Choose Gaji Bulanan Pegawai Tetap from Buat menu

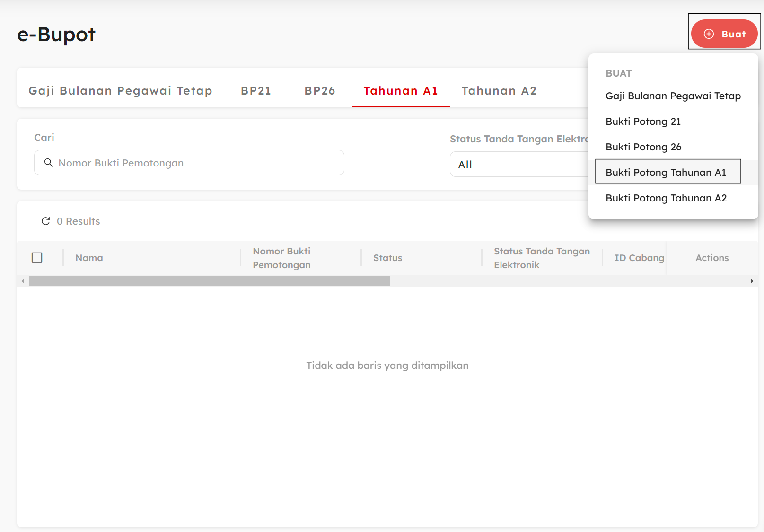click(x=673, y=96)
